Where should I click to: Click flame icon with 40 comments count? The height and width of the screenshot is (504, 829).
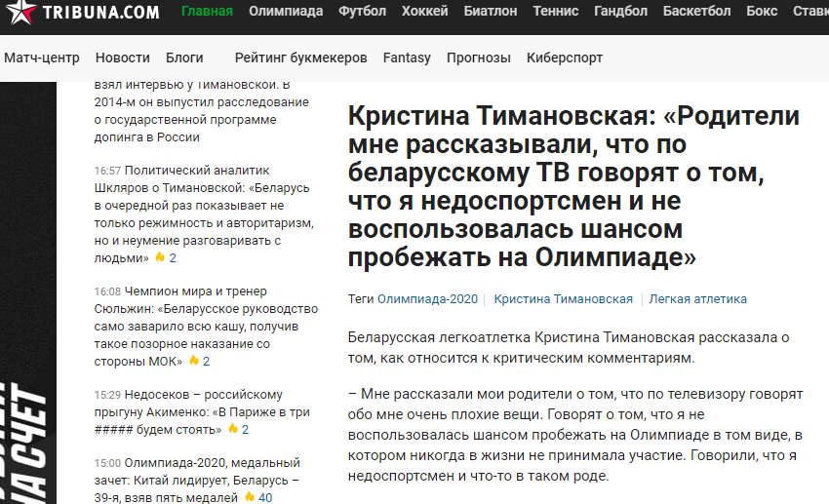tap(250, 496)
